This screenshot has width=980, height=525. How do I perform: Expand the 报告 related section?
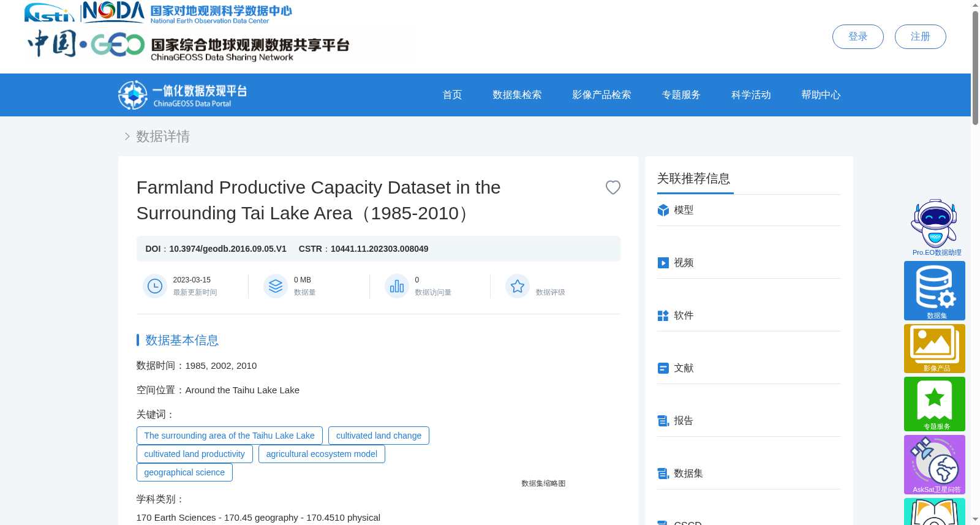point(749,421)
